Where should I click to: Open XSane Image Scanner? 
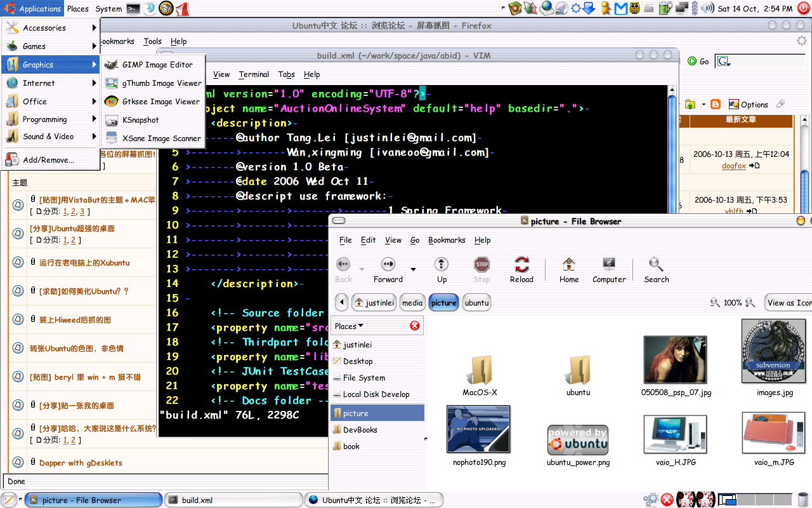(x=153, y=138)
